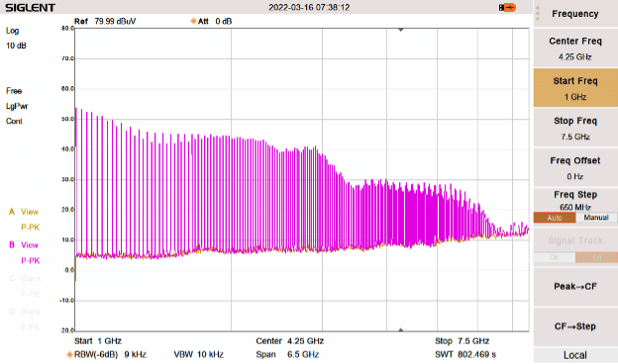Set Freq Step to Manual
This screenshot has width=618, height=364.
[596, 218]
